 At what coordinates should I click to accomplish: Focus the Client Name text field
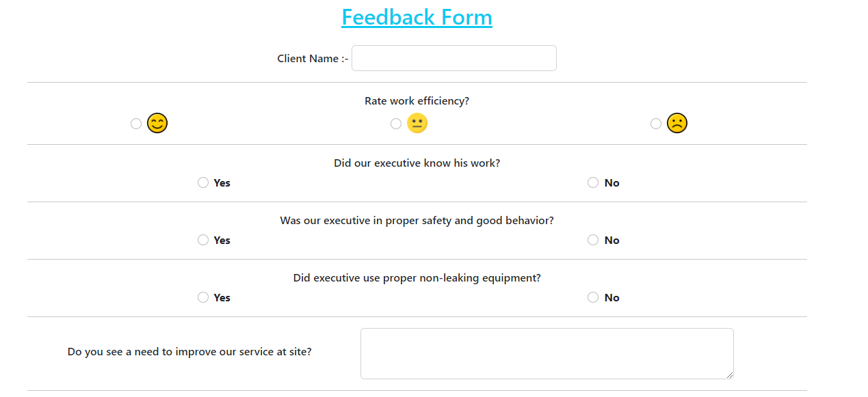coord(453,58)
